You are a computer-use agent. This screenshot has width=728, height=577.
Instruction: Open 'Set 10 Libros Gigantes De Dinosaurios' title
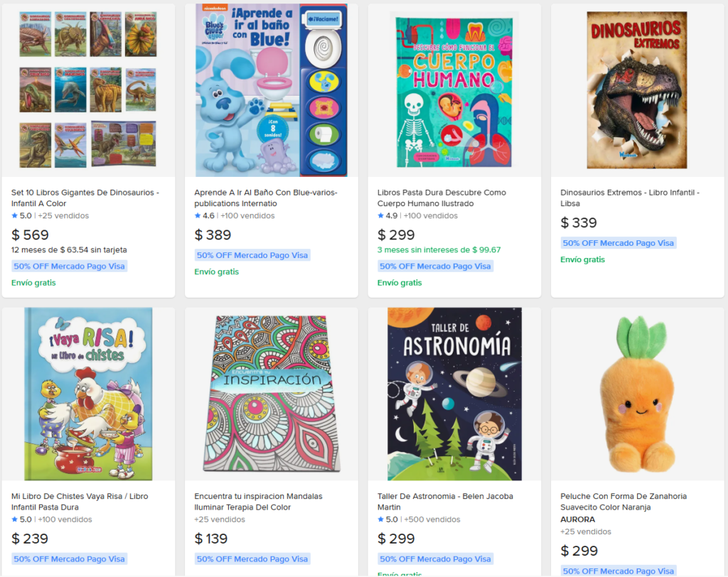click(85, 198)
